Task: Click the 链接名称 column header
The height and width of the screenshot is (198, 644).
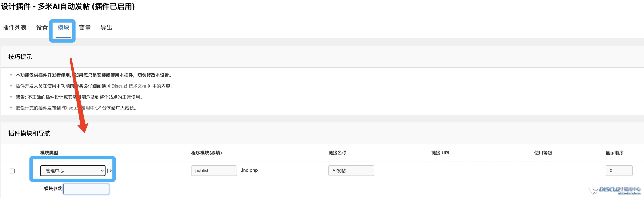Action: pyautogui.click(x=337, y=153)
